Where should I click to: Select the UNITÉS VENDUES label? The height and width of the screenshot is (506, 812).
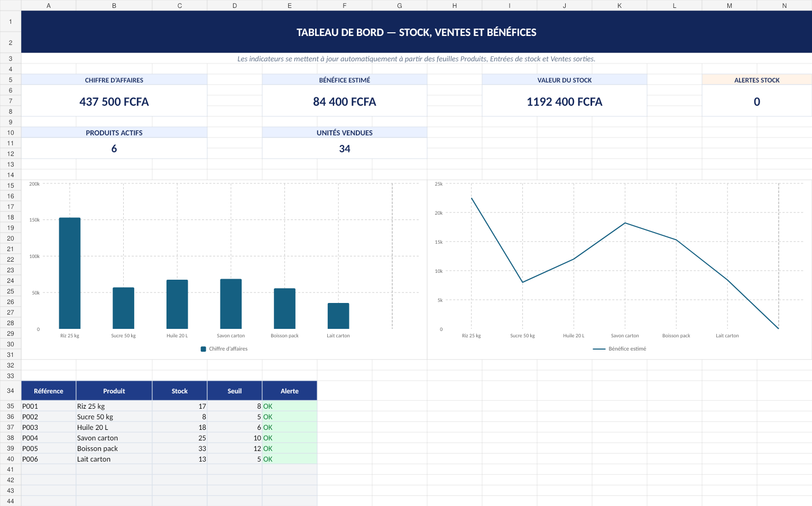tap(345, 133)
